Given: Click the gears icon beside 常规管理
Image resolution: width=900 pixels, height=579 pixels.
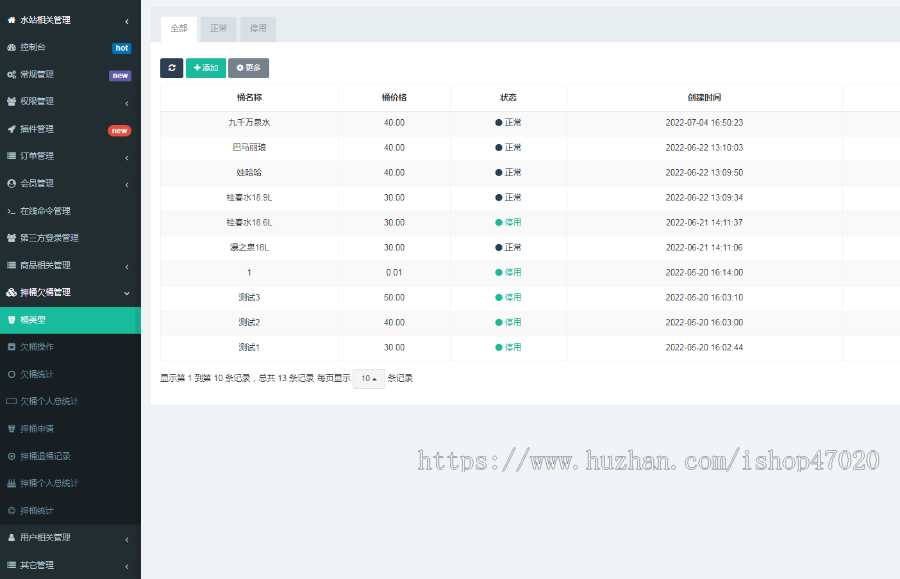Looking at the screenshot, I should (x=11, y=75).
